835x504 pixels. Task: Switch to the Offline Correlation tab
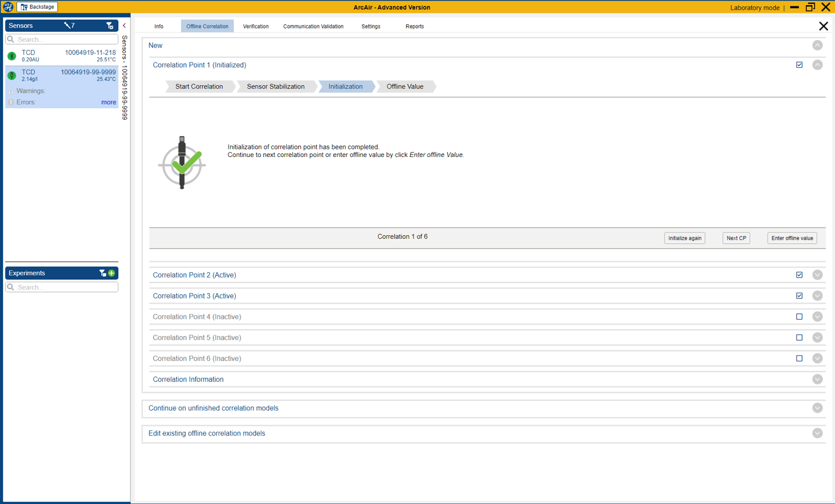tap(207, 26)
